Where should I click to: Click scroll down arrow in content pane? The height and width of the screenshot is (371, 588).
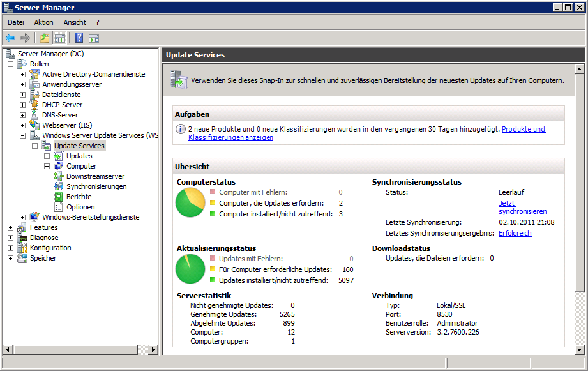(579, 350)
